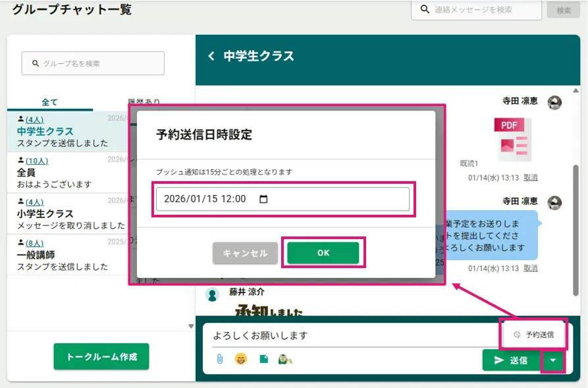Go back using the arrow beside 中学生クラス

coord(211,56)
